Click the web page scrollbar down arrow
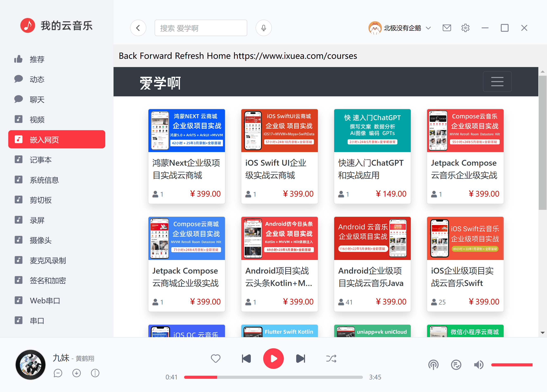The height and width of the screenshot is (392, 547). click(x=542, y=333)
